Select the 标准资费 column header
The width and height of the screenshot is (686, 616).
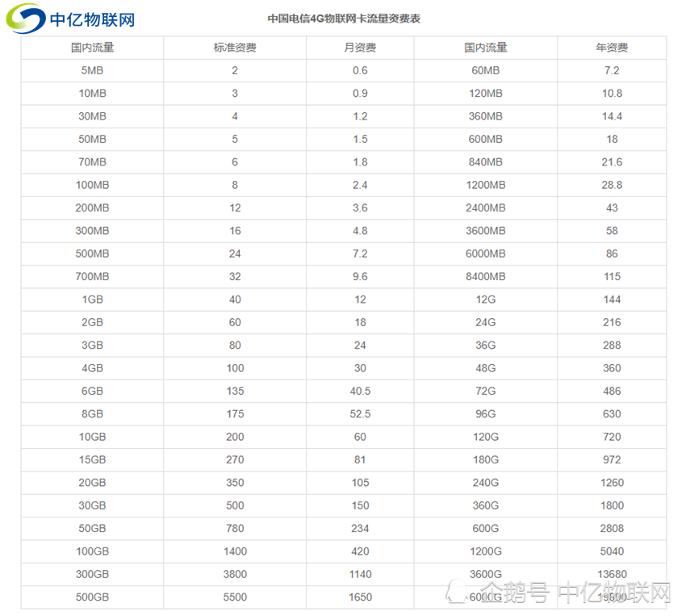click(234, 48)
